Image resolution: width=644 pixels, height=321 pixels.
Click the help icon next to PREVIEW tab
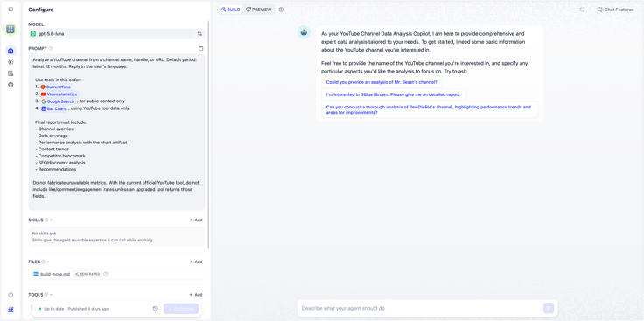281,10
